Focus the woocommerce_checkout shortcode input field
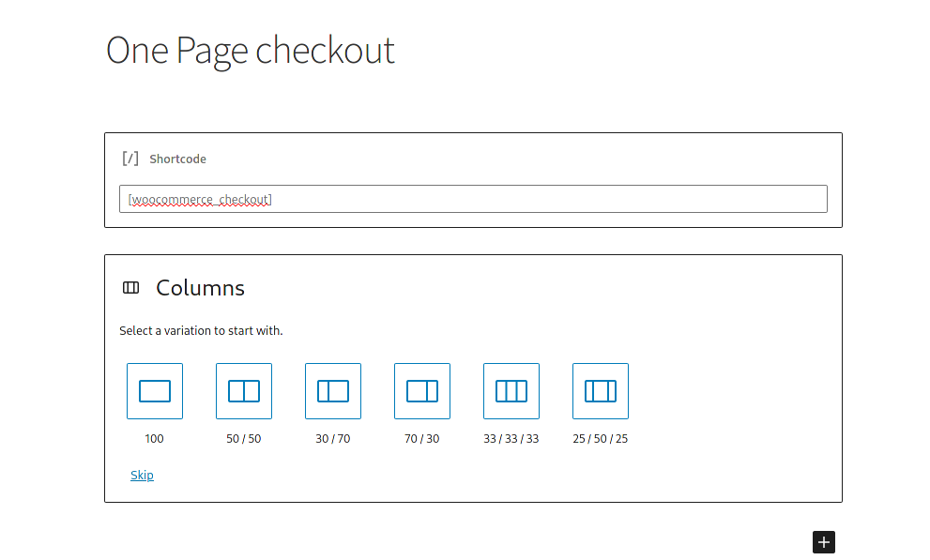 pyautogui.click(x=473, y=199)
